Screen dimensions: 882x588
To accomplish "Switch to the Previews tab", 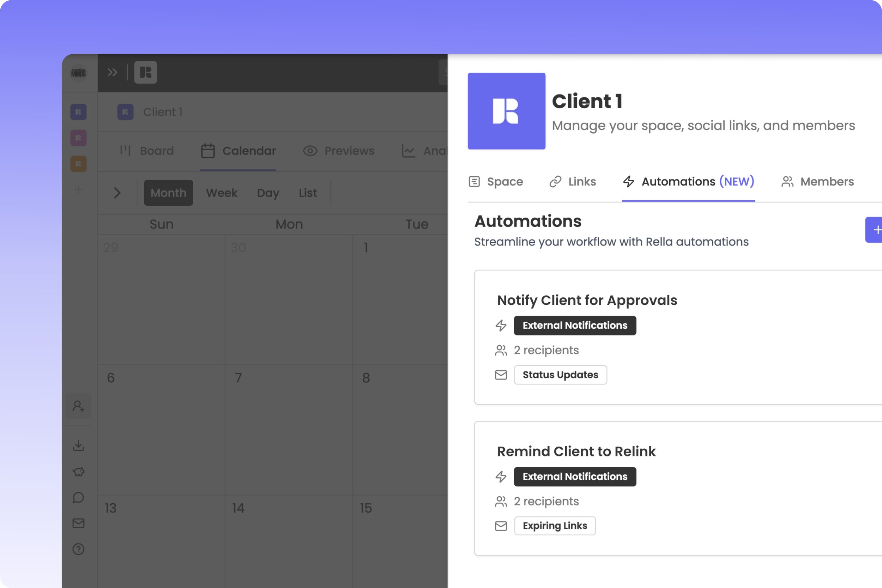I will [338, 151].
